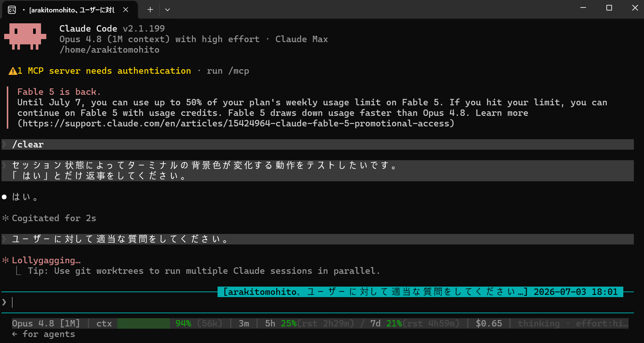The height and width of the screenshot is (343, 644).
Task: Click the $0.65 cost entry
Action: coord(489,323)
